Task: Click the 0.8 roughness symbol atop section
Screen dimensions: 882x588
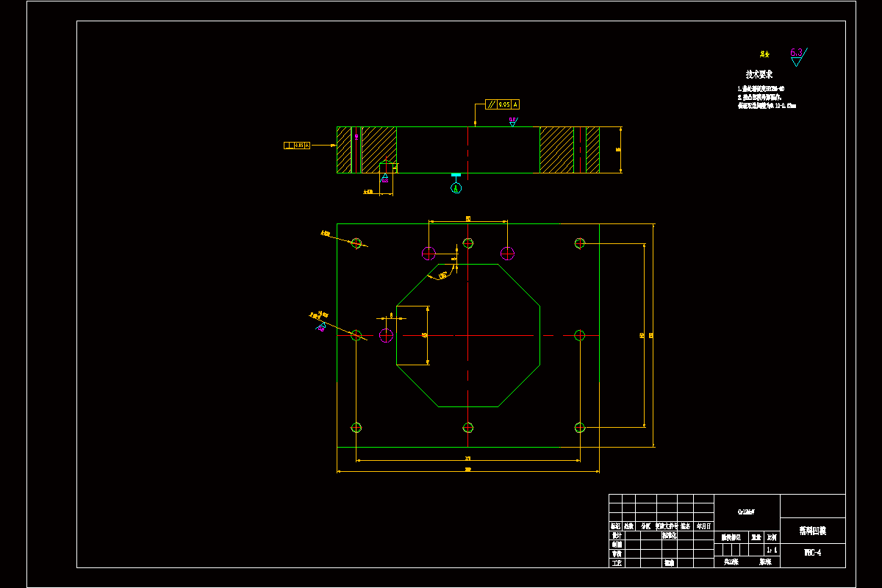Action: (x=512, y=121)
